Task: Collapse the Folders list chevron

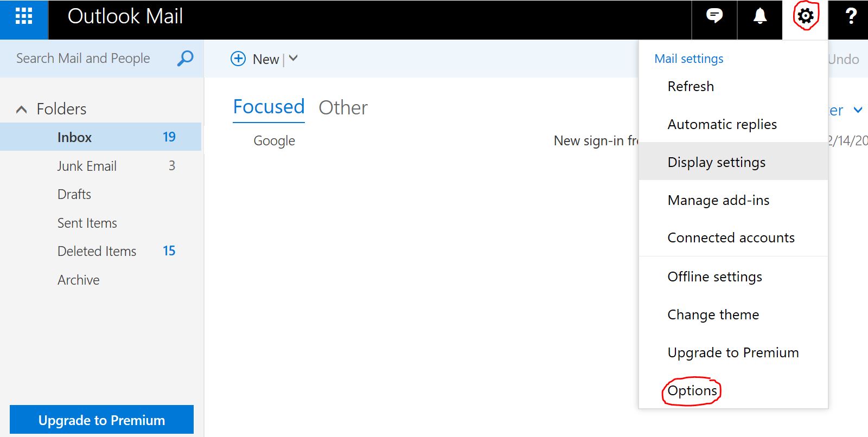Action: (x=22, y=110)
